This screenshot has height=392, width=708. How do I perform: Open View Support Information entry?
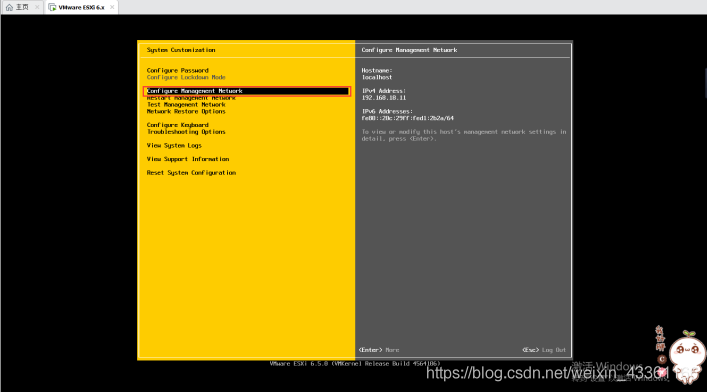(188, 159)
